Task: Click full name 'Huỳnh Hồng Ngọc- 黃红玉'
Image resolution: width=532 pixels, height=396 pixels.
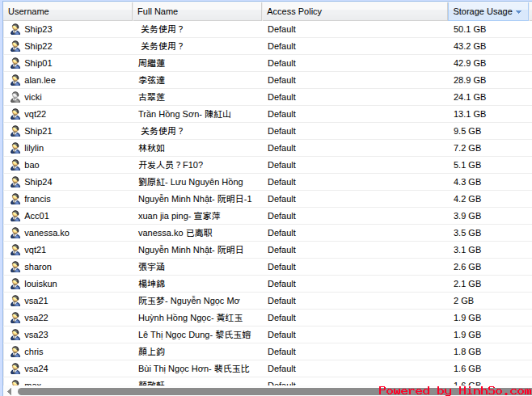Action: [190, 318]
